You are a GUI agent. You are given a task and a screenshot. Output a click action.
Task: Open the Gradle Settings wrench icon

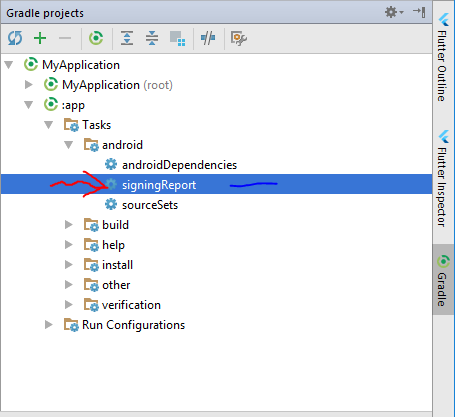(239, 38)
